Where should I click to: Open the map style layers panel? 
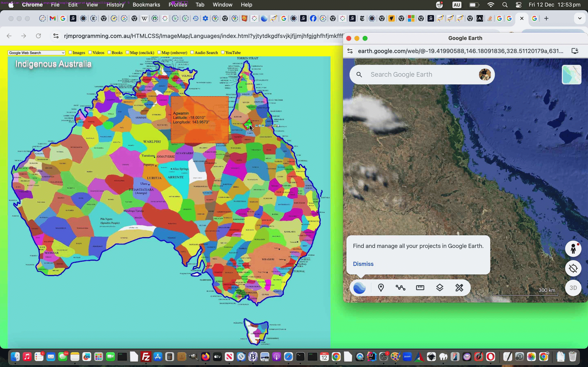click(x=440, y=288)
